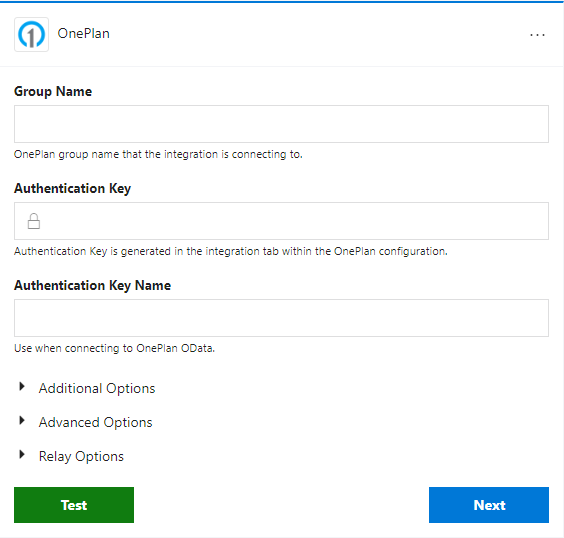Click hint 'Use when connecting to OnePlan OData.'
This screenshot has height=538, width=564.
114,348
